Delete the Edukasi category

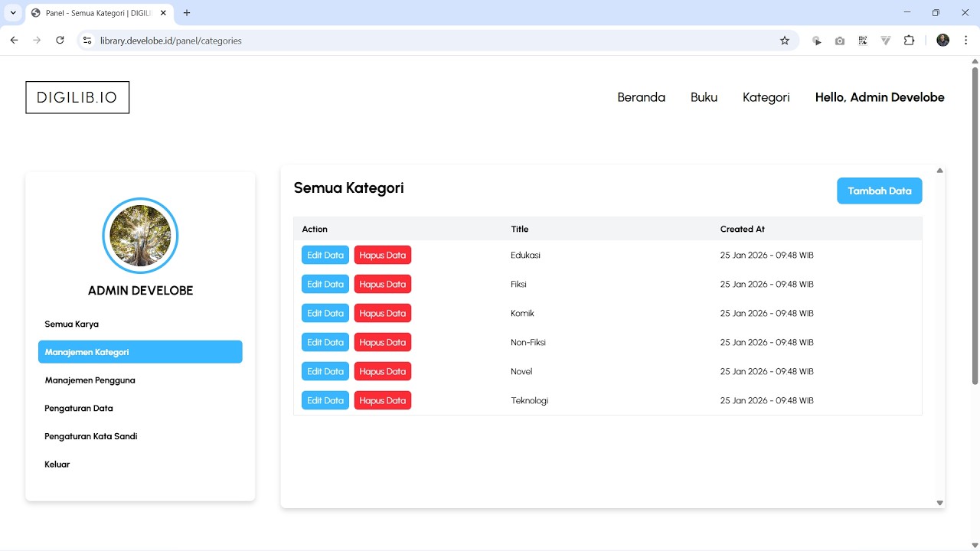click(x=383, y=255)
